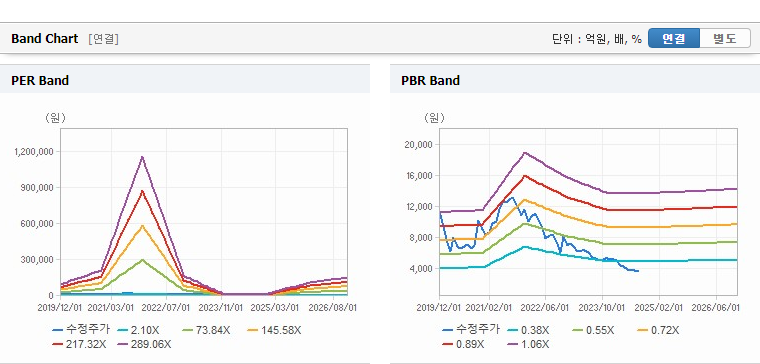
Task: Click the PBR Band 수정주가 legend entry
Action: (x=471, y=330)
